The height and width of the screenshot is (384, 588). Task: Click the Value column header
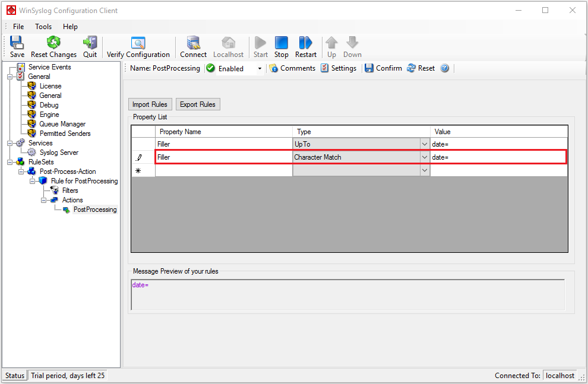(499, 132)
